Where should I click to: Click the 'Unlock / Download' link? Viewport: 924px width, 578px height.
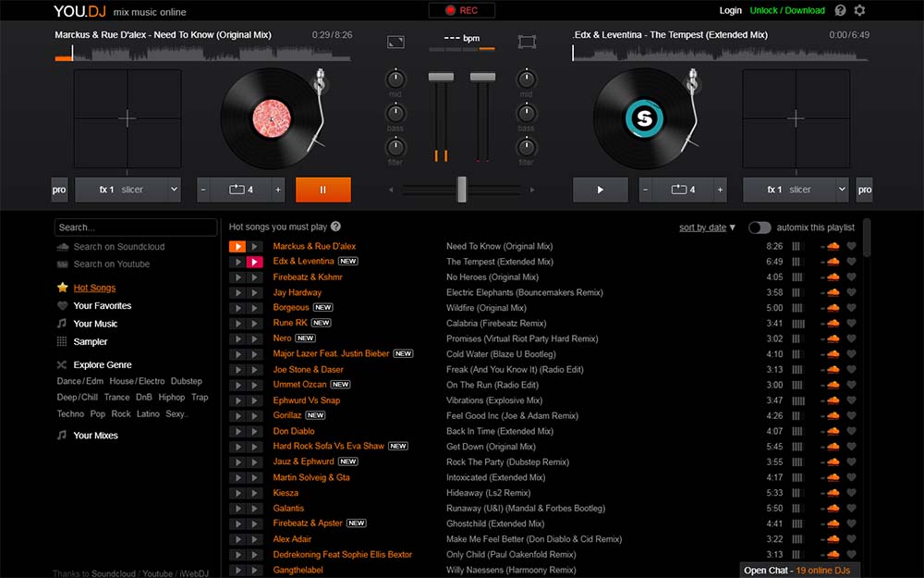click(787, 10)
